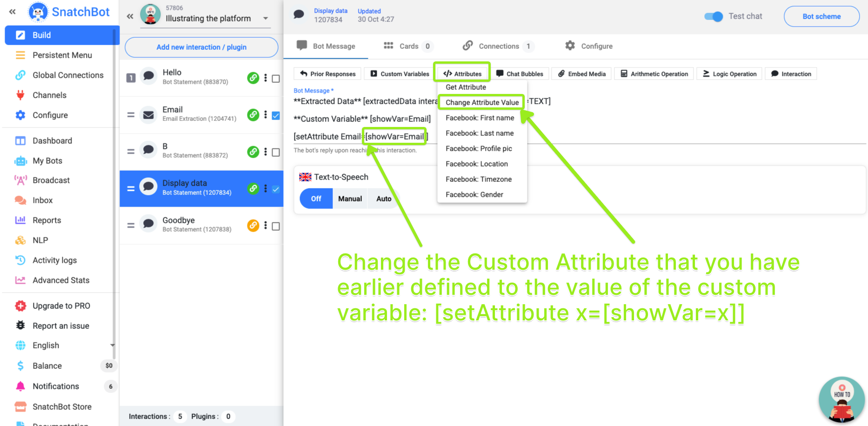Select the Hello interaction row
868x426 pixels.
pyautogui.click(x=201, y=78)
